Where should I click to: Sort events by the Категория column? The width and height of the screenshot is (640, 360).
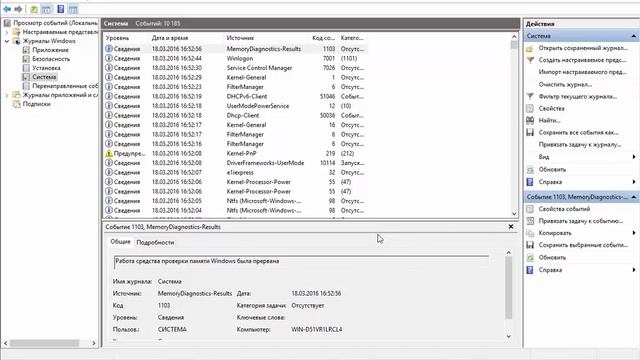tap(352, 38)
